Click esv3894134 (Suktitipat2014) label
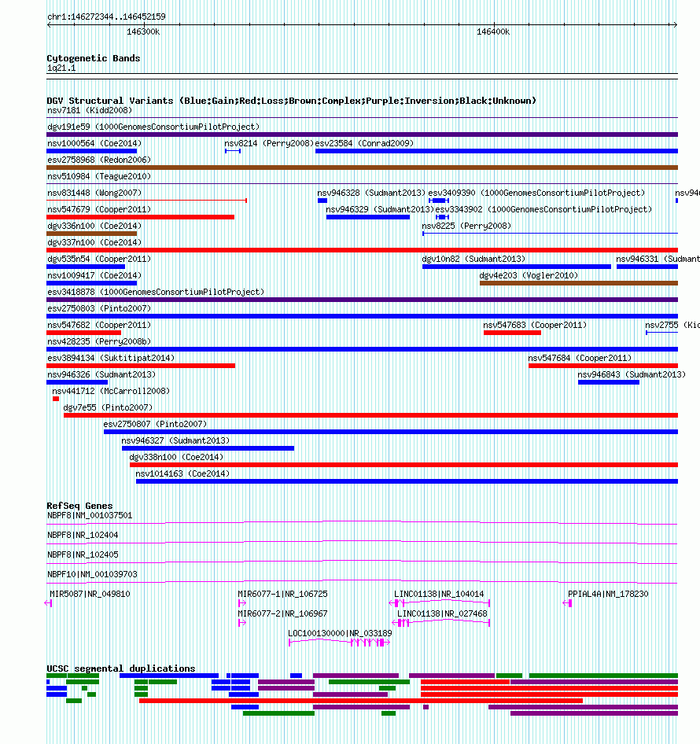This screenshot has width=700, height=744. pos(111,359)
